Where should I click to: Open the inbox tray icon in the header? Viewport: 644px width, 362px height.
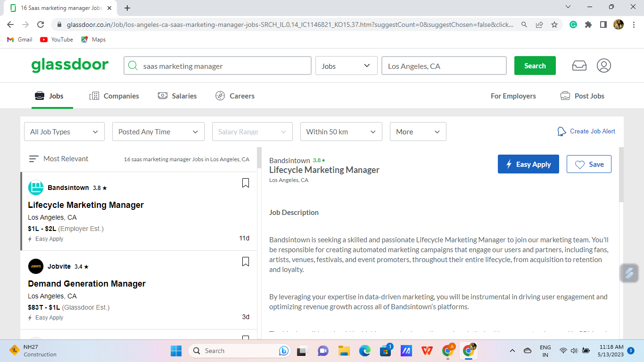pyautogui.click(x=579, y=66)
